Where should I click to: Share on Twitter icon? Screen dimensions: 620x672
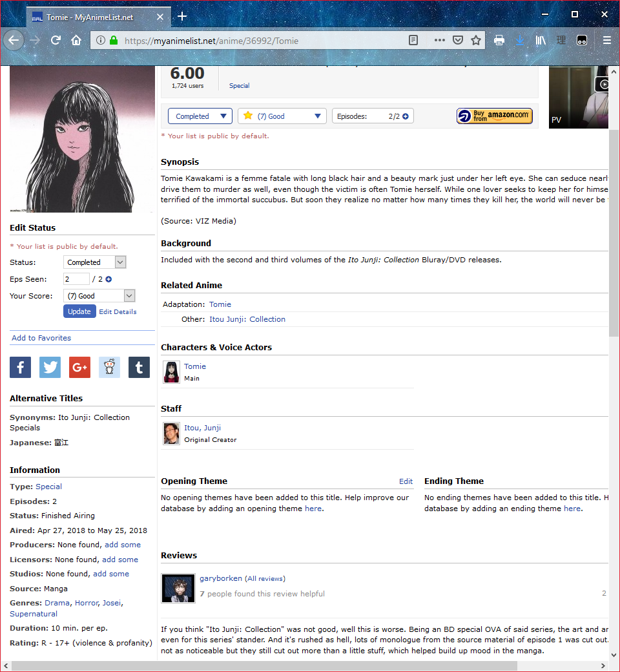(x=50, y=367)
